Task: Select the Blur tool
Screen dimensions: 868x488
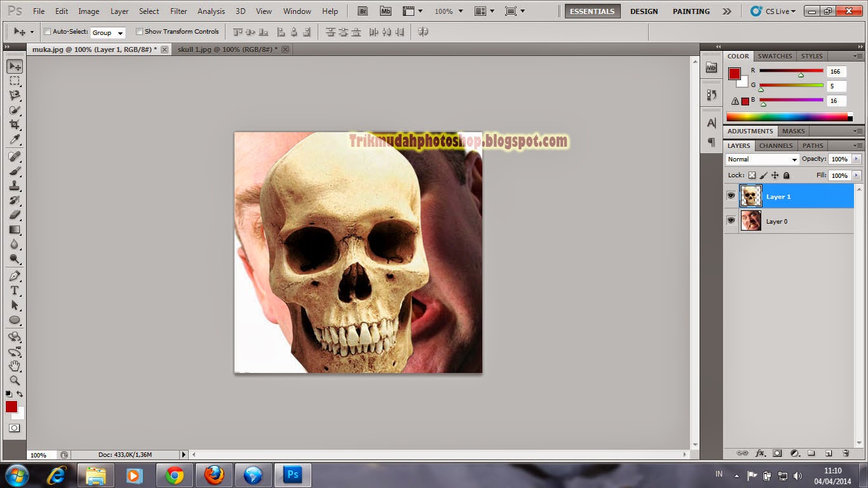Action: pyautogui.click(x=15, y=244)
